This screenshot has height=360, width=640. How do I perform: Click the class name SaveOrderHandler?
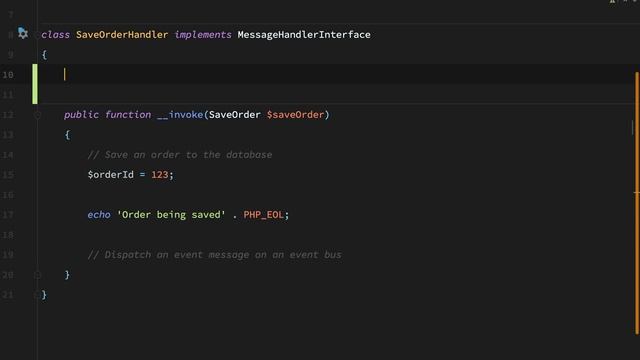(x=122, y=35)
